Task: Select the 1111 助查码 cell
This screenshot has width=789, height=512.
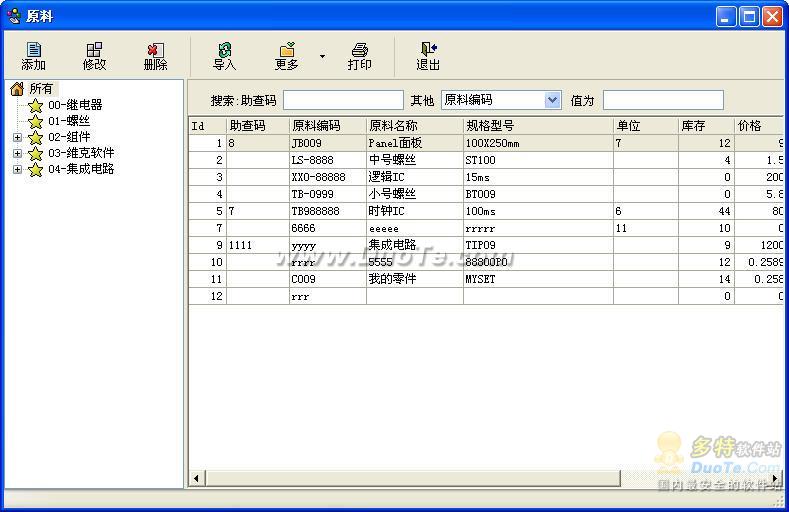Action: click(258, 245)
